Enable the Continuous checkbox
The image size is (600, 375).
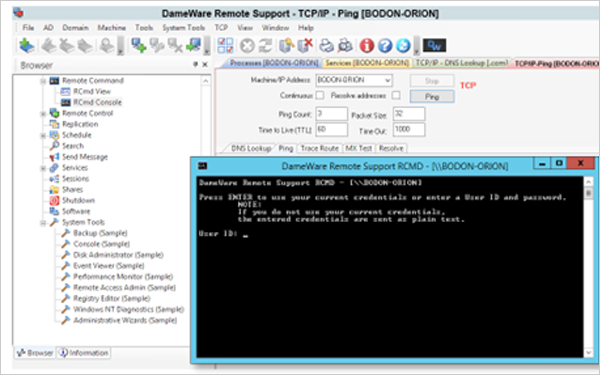click(320, 95)
